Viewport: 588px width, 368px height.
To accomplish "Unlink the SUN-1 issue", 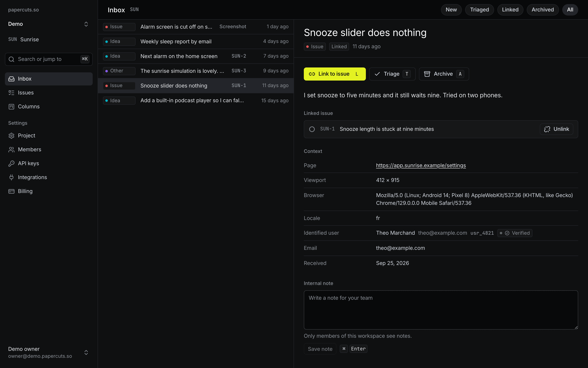I will click(x=556, y=129).
